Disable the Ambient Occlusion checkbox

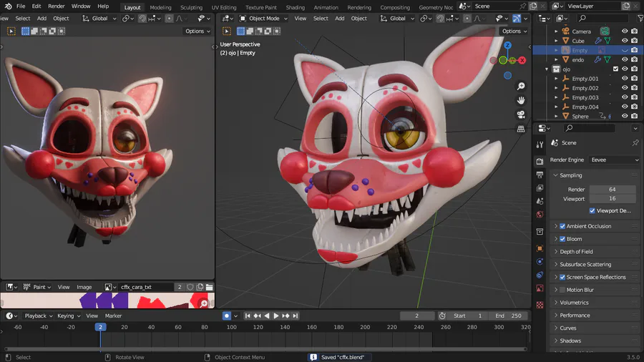pyautogui.click(x=562, y=226)
